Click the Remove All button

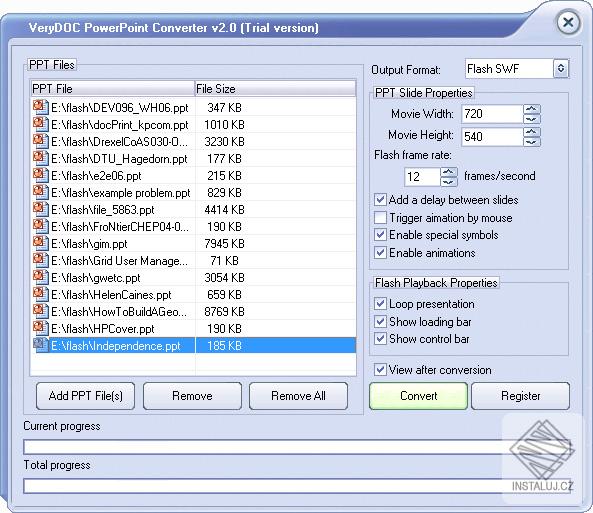(298, 396)
